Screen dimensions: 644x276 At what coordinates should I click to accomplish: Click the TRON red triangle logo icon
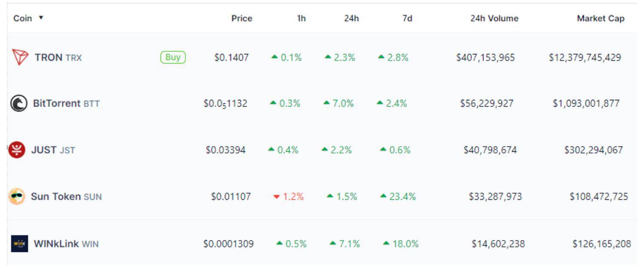pos(20,57)
